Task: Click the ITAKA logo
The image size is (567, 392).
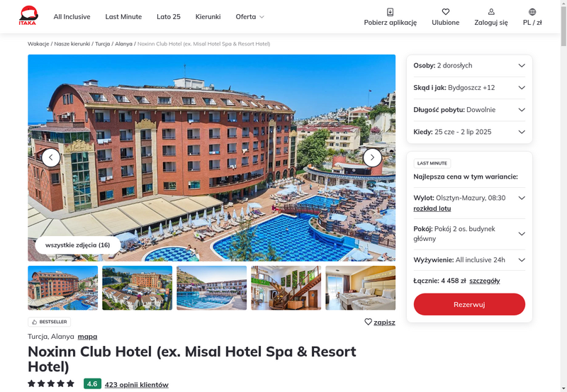Action: tap(28, 16)
